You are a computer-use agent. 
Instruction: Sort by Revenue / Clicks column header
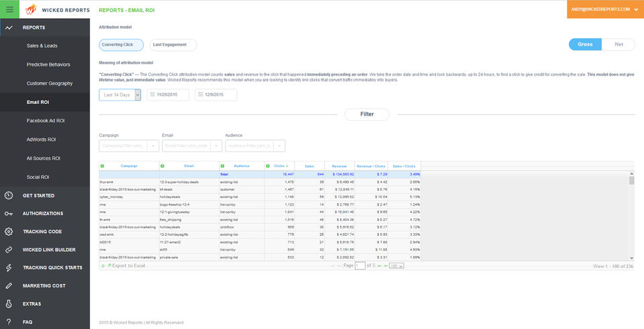click(371, 166)
